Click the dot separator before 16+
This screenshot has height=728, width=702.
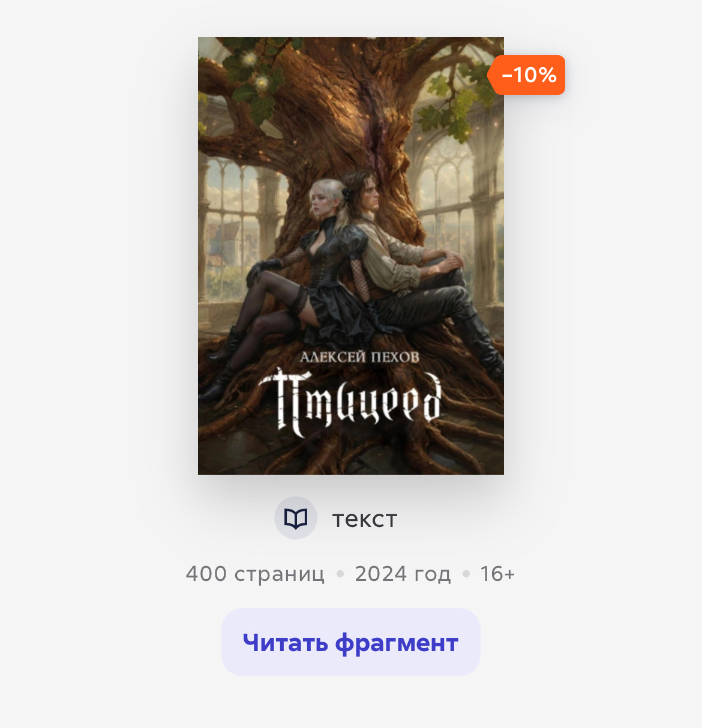click(466, 574)
